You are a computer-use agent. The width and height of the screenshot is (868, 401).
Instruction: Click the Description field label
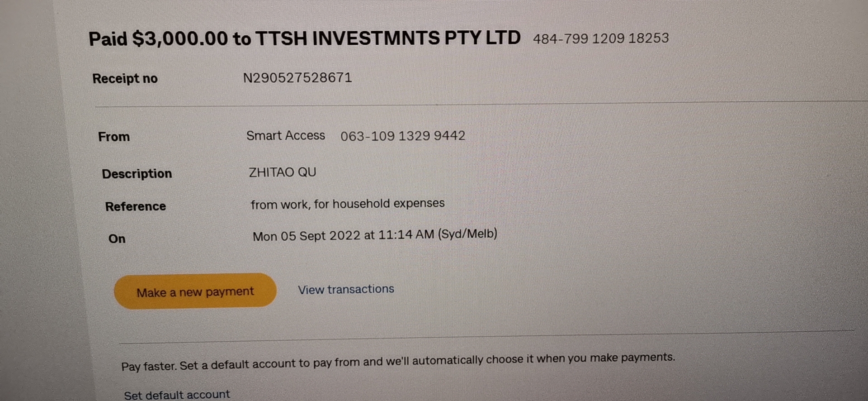137,174
